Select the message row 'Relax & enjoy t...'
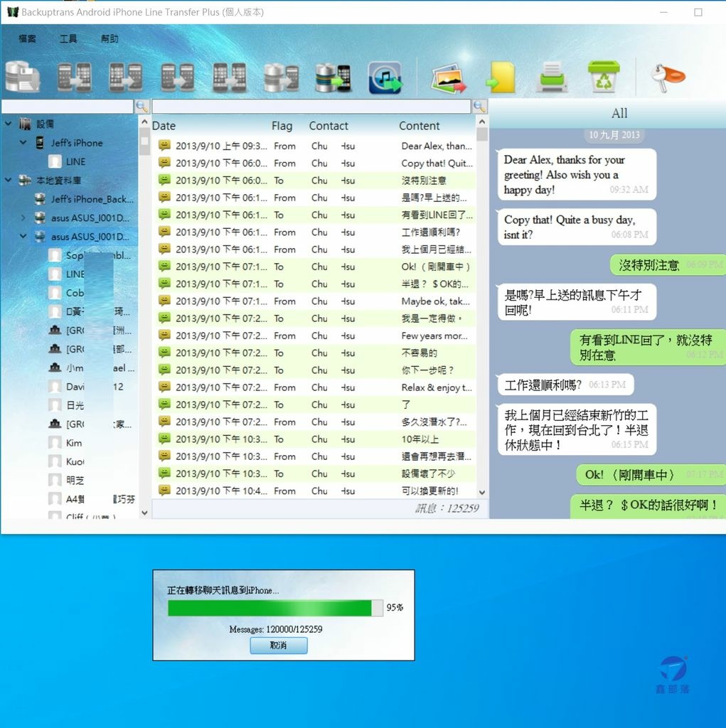 coord(314,387)
